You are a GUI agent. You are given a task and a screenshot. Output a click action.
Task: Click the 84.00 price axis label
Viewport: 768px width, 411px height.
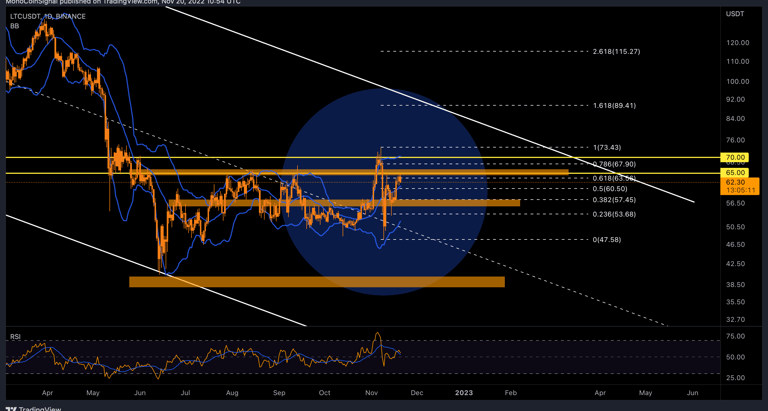tap(737, 119)
